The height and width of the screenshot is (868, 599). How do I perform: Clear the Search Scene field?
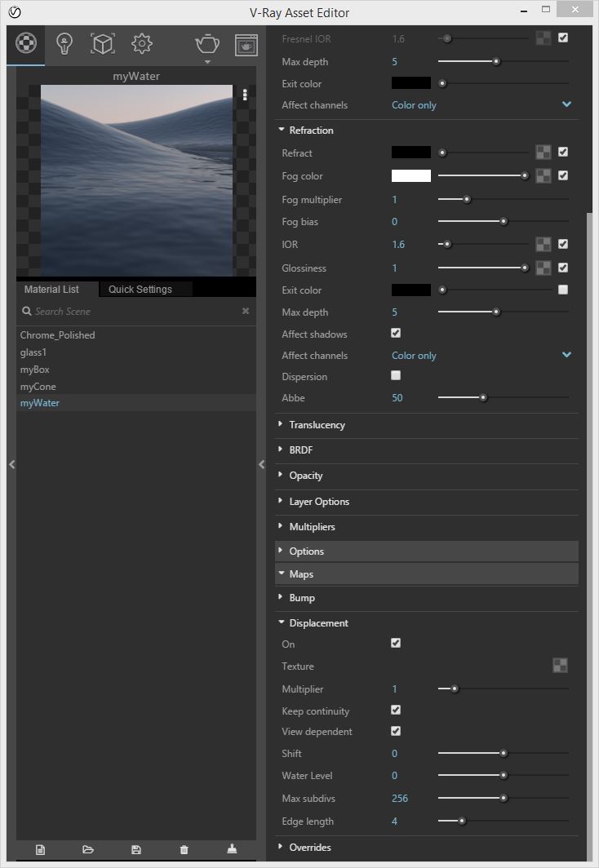coord(246,311)
